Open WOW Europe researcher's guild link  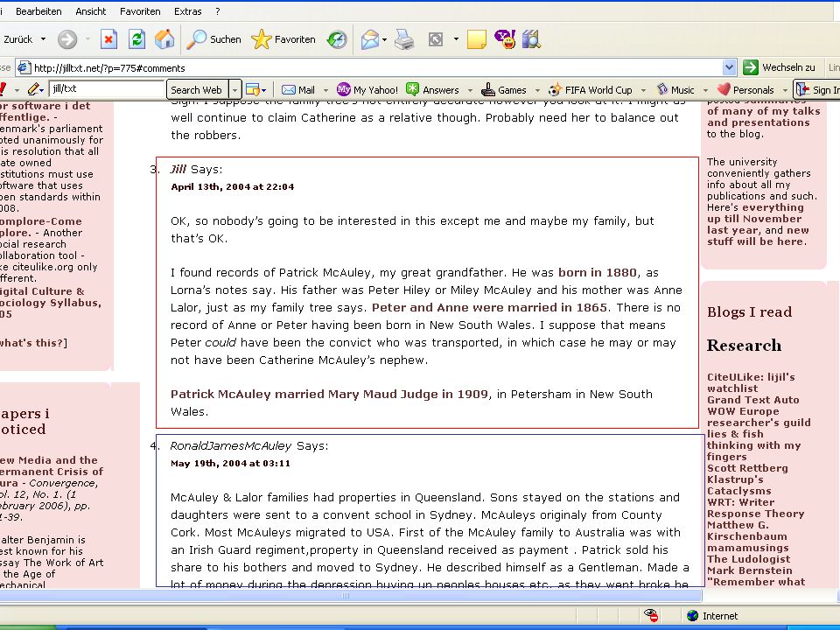pos(759,416)
